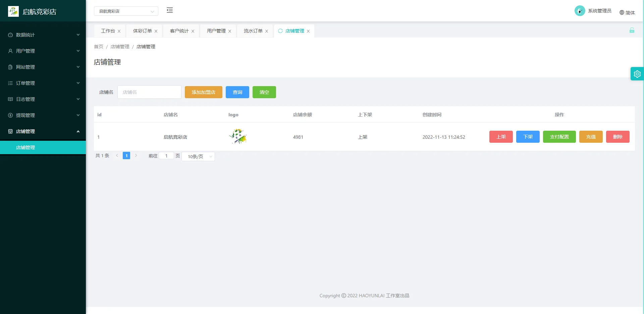Switch language via 简体 selector
644x314 pixels.
point(628,13)
